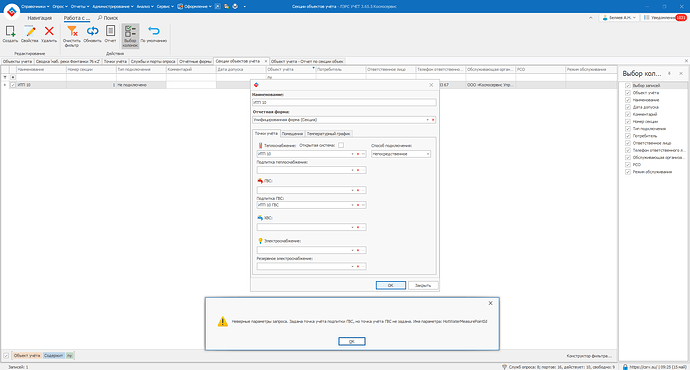Click OK in the error message
Screen dimensions: 690x370
point(352,341)
